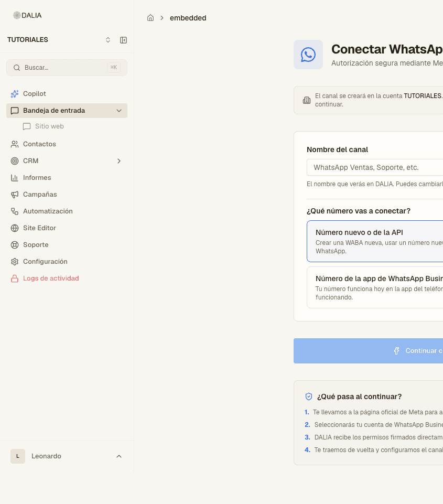Click the Informes bar chart icon
443x504 pixels.
tap(15, 177)
